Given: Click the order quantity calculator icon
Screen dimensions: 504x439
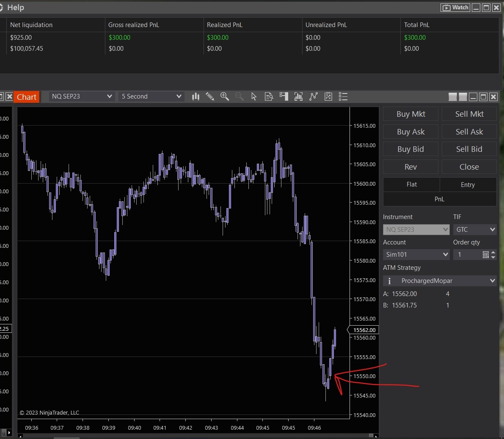Looking at the screenshot, I should click(485, 255).
